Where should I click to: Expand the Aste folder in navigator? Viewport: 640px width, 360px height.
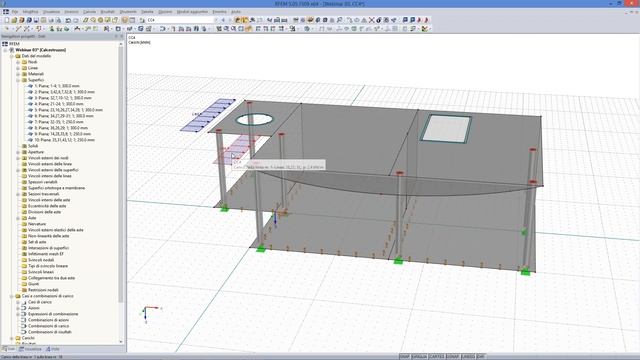click(x=18, y=218)
